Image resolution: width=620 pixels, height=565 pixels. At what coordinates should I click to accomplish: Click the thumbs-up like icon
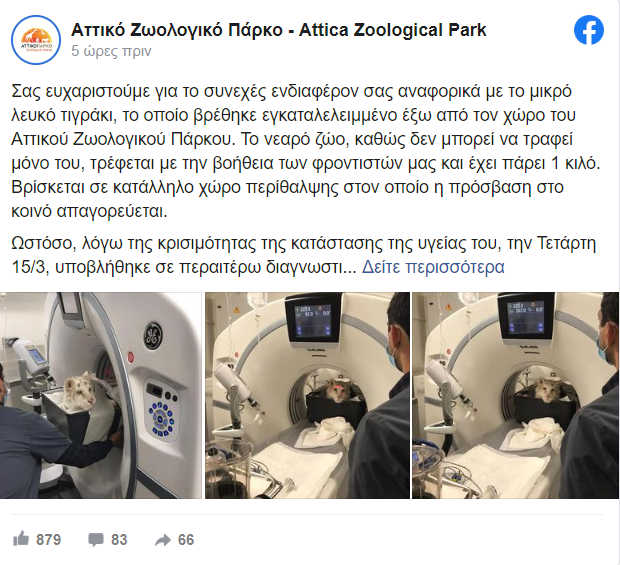click(x=21, y=539)
